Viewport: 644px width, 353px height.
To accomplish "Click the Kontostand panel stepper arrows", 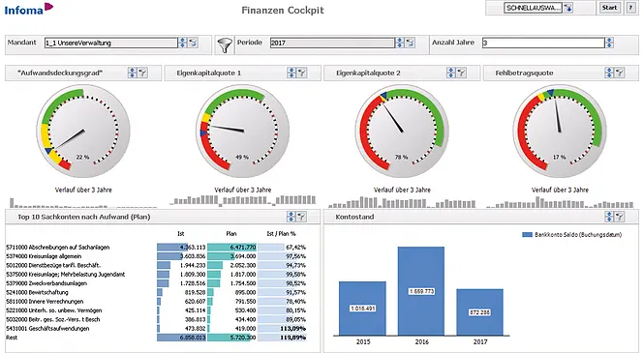I will 609,217.
